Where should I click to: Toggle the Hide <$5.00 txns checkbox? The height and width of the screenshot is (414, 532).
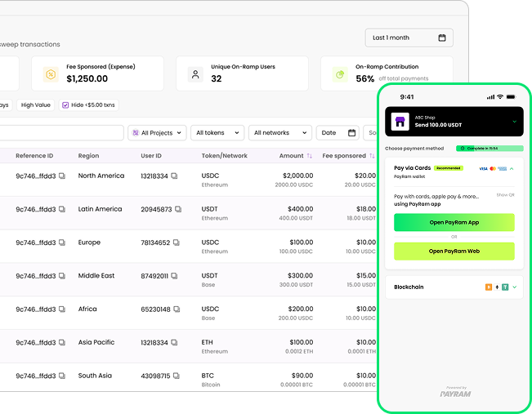[65, 105]
